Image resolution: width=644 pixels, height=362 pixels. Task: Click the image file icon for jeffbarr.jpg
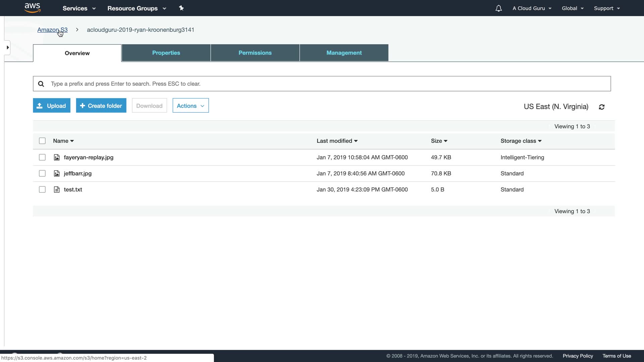[57, 173]
